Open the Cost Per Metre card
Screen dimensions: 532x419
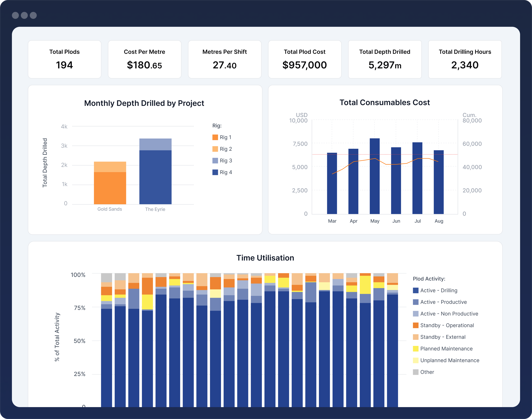tap(145, 59)
